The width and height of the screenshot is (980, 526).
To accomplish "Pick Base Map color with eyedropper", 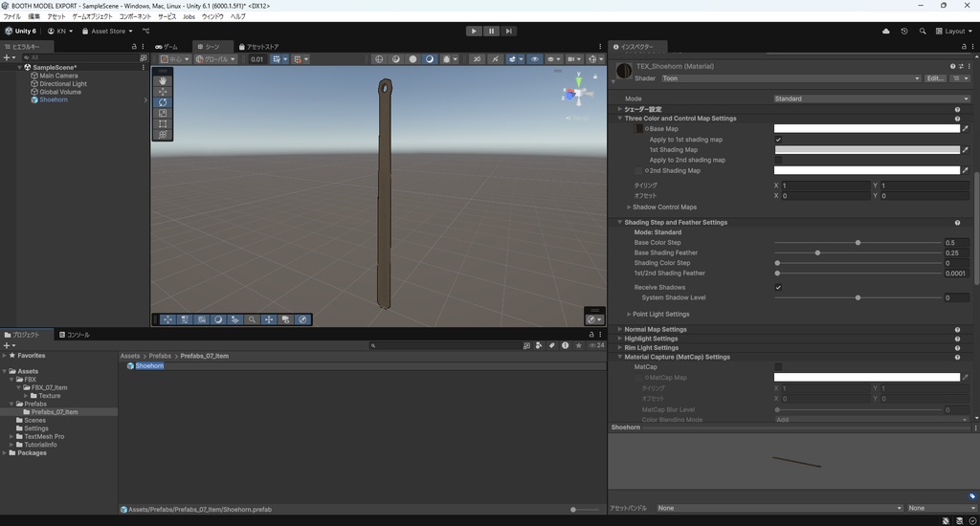I will pyautogui.click(x=966, y=129).
